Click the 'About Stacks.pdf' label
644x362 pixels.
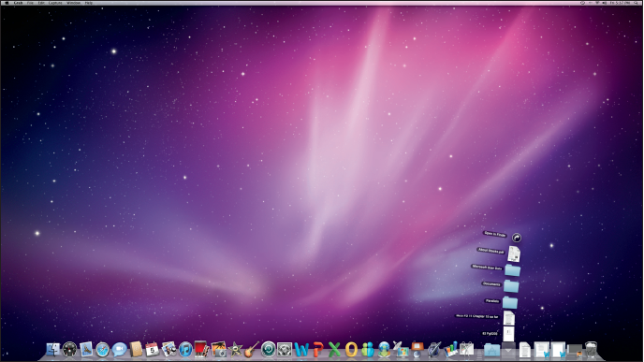[490, 251]
